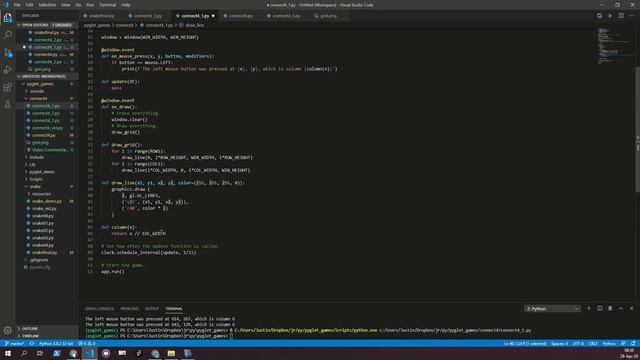Close the terminal panel
This screenshot has height=360, width=640.
(631, 309)
